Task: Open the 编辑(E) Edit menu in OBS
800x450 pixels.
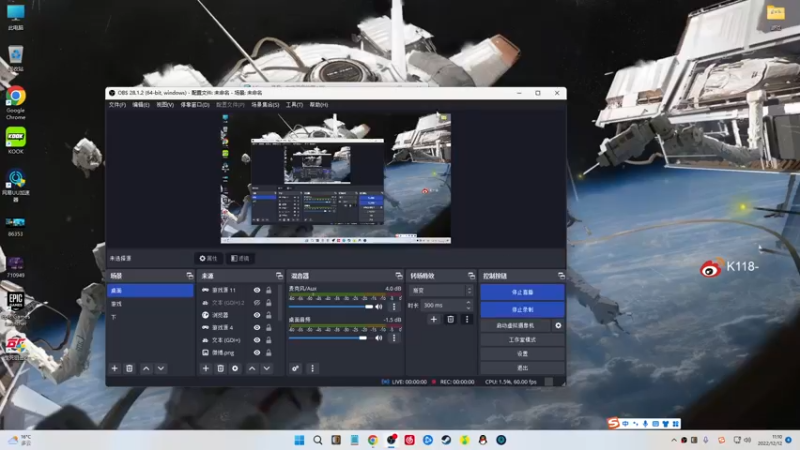Action: click(141, 105)
